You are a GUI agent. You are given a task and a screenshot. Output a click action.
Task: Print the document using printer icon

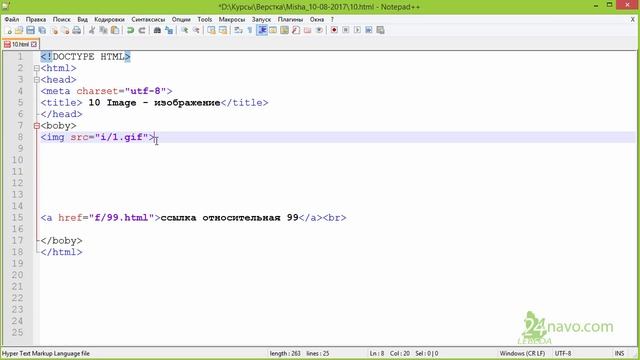tap(76, 30)
